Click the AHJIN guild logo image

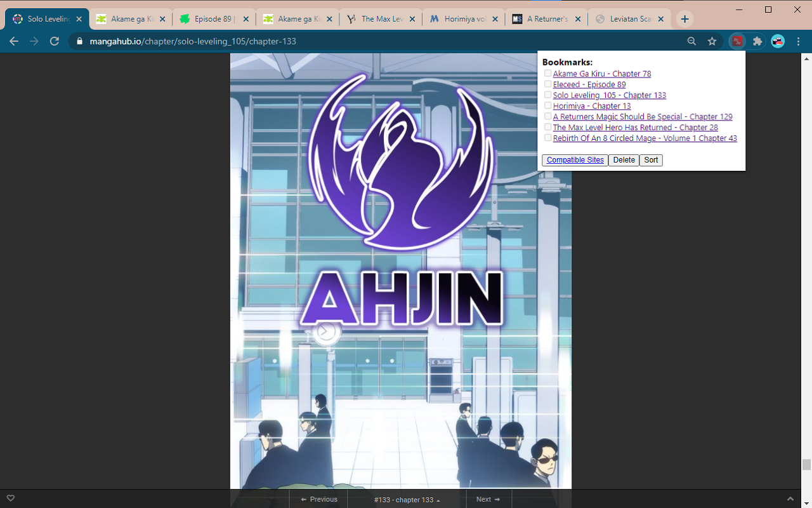(x=402, y=200)
